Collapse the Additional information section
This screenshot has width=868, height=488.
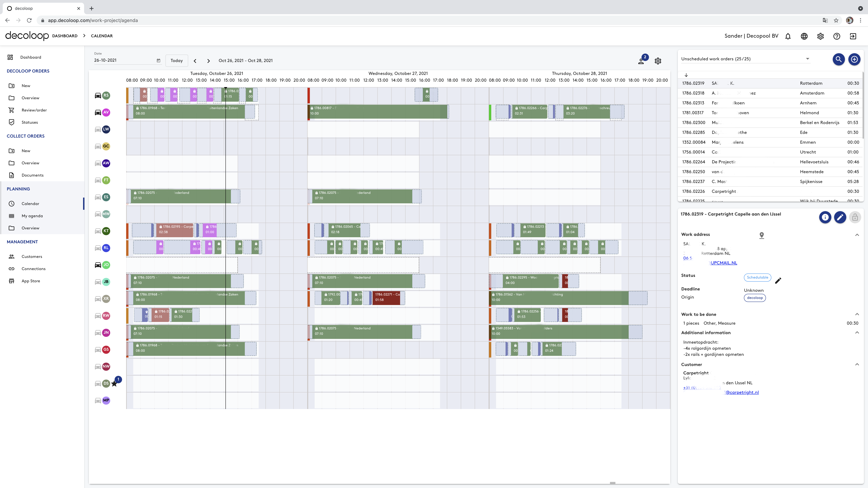pyautogui.click(x=857, y=333)
